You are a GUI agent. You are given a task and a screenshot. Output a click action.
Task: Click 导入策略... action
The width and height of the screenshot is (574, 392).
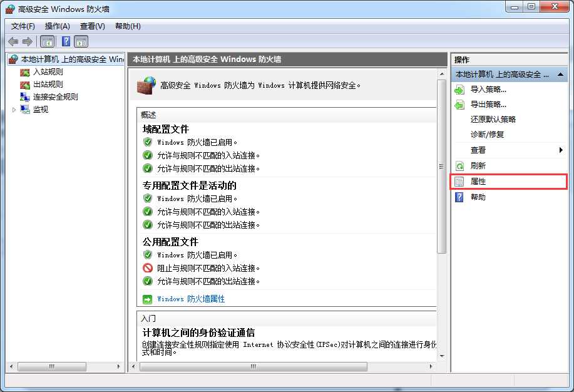pos(488,90)
